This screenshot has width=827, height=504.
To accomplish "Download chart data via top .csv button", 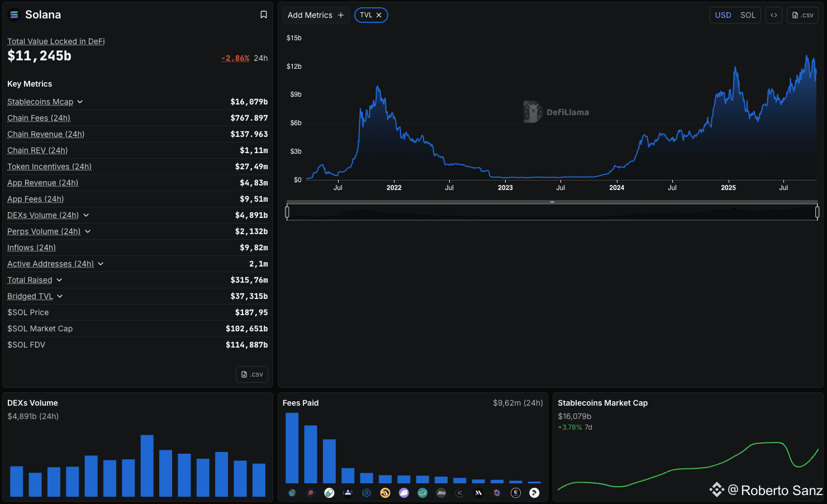I will (x=802, y=15).
